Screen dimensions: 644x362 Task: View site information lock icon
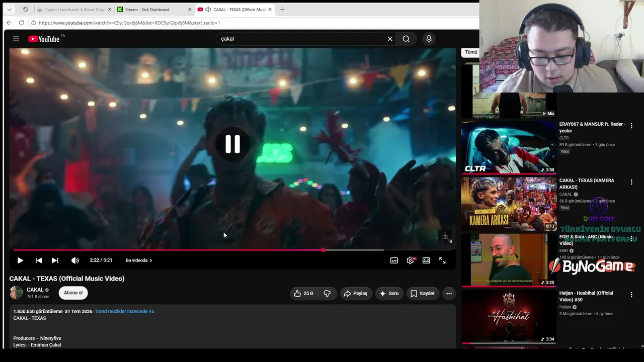(33, 23)
